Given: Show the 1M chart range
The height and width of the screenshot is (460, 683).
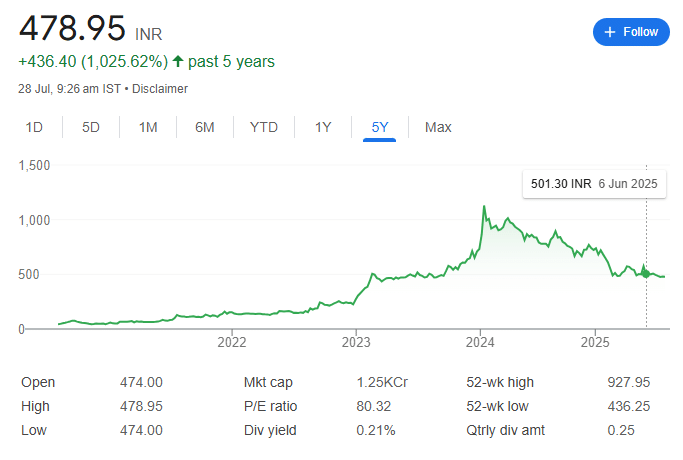Looking at the screenshot, I should pyautogui.click(x=148, y=127).
